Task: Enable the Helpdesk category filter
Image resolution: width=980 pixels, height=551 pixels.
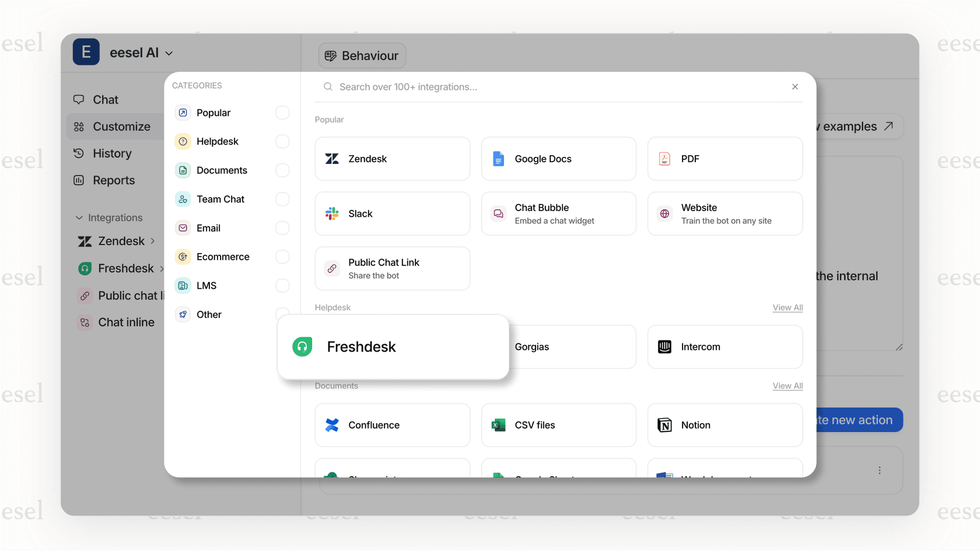Action: (x=282, y=142)
